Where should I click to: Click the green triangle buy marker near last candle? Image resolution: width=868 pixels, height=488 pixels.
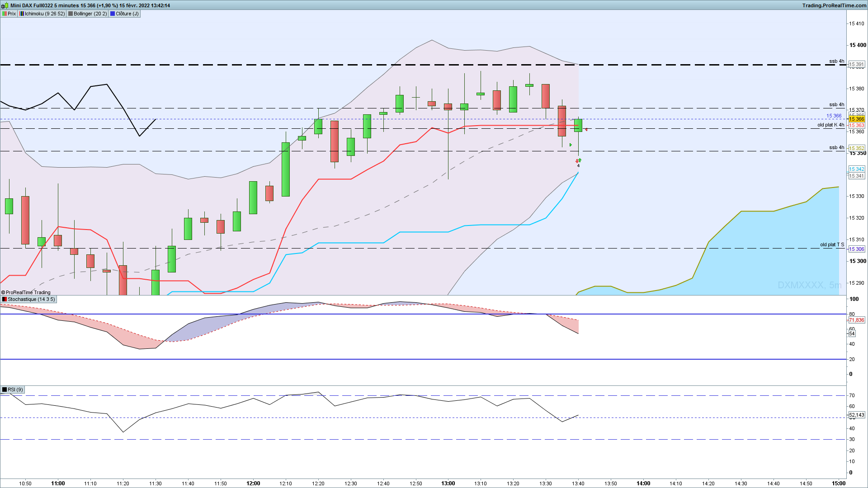pos(571,145)
